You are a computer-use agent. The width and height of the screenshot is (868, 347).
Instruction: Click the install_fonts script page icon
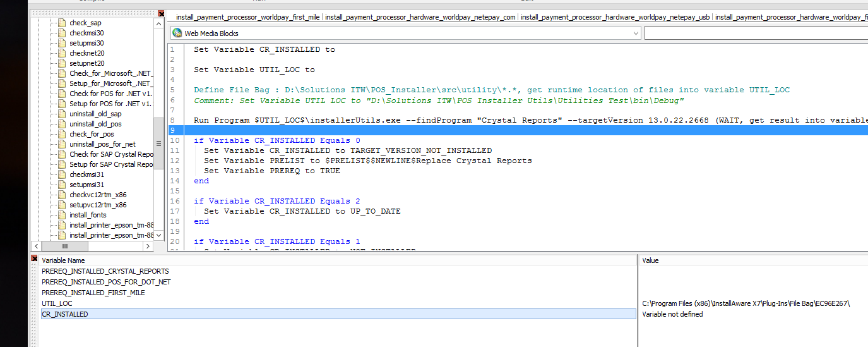point(61,215)
